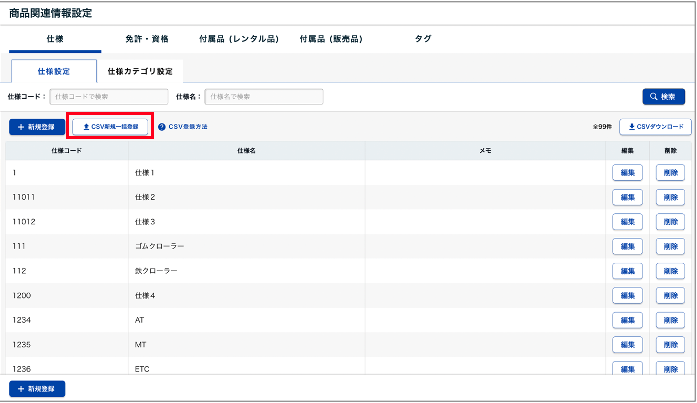Delete the ゴムクローラー row
697x403 pixels.
(x=670, y=246)
